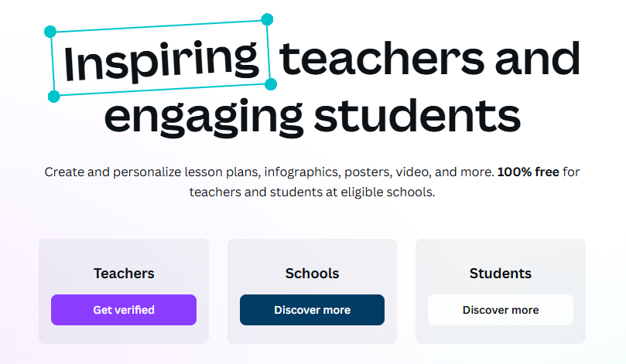Click bottom-right teal handle of Inspiring box
The height and width of the screenshot is (364, 626).
pos(271,83)
